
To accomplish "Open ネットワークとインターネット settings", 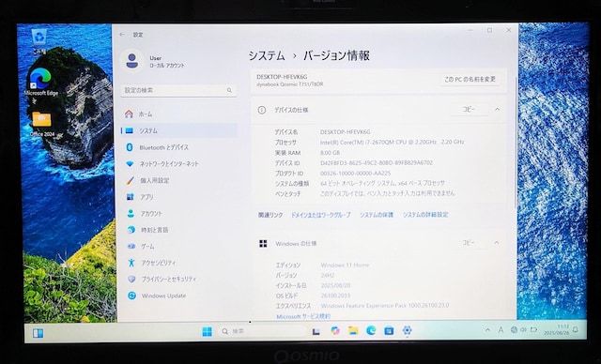I will [x=178, y=164].
